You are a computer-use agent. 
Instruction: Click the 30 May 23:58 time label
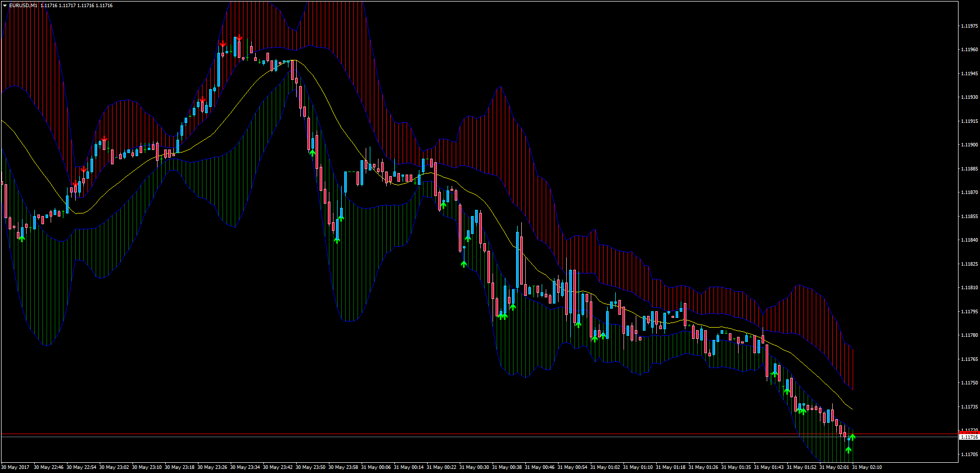[x=343, y=467]
